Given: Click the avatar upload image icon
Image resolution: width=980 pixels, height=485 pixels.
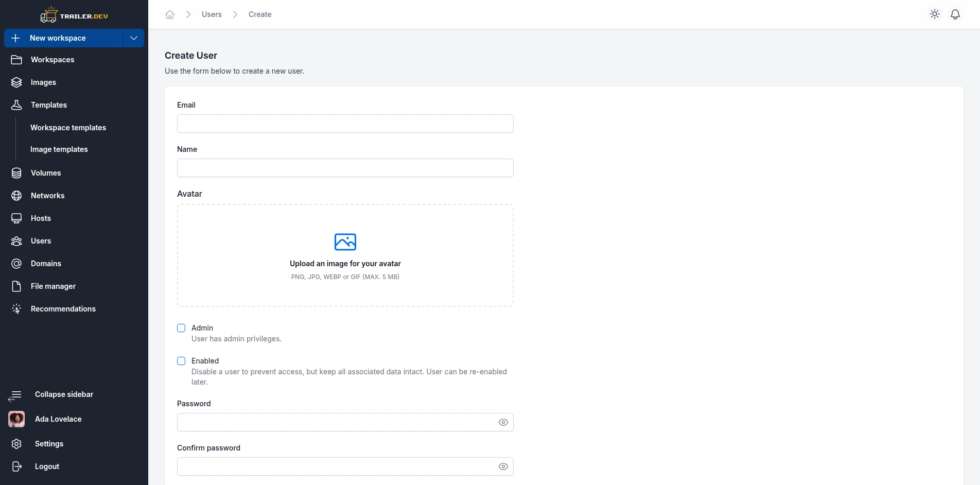Looking at the screenshot, I should tap(345, 242).
